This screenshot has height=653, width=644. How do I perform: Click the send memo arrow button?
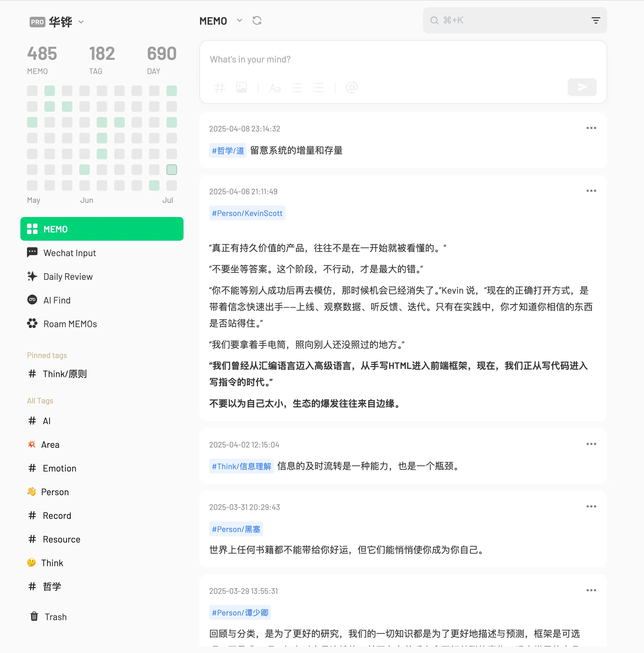pos(582,87)
